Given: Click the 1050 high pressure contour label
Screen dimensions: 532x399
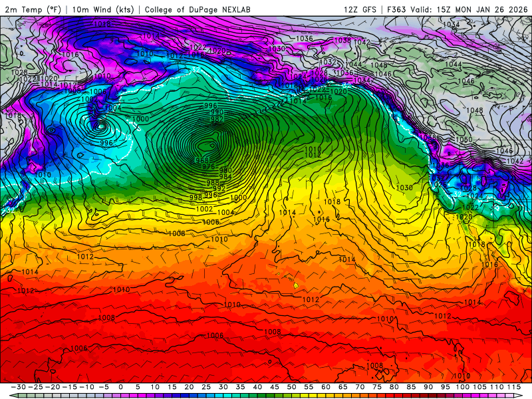Looking at the screenshot, I should click(x=464, y=140).
